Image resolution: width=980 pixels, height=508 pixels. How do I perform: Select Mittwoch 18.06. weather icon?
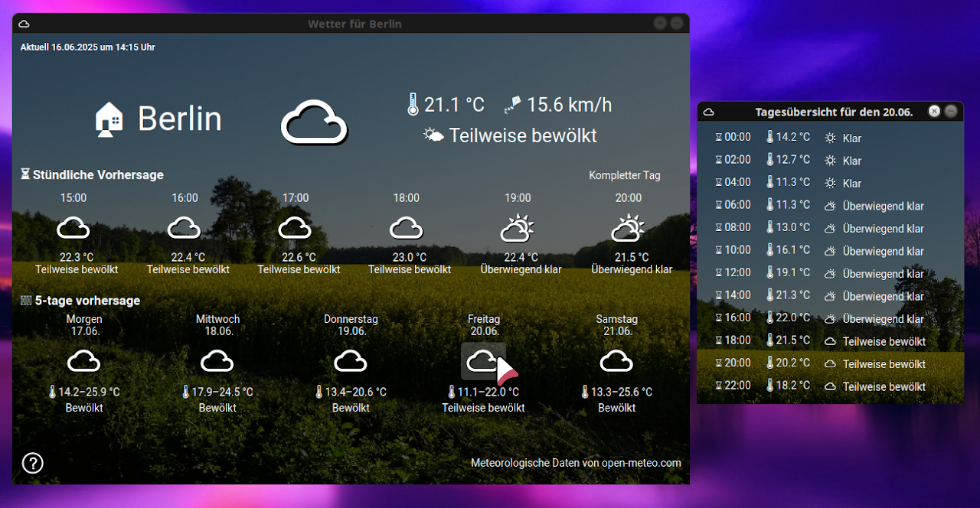click(x=217, y=361)
